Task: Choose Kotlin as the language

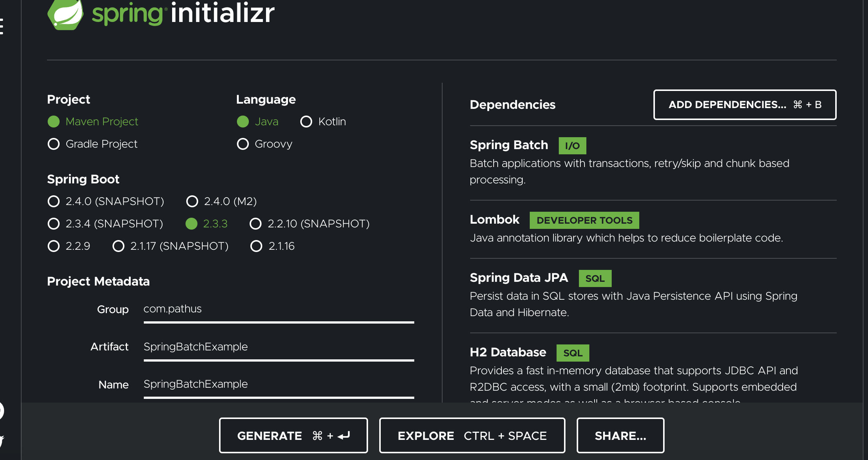Action: pyautogui.click(x=306, y=122)
